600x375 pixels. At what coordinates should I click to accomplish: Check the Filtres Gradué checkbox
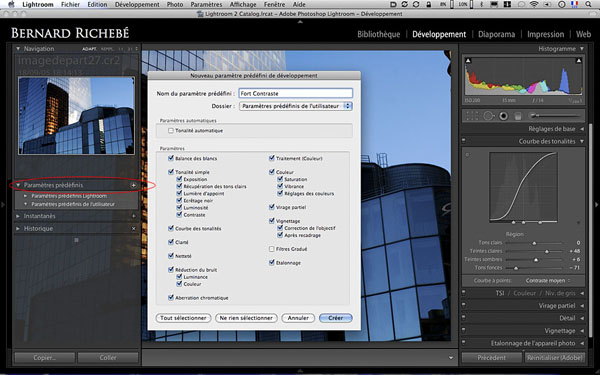pyautogui.click(x=271, y=249)
